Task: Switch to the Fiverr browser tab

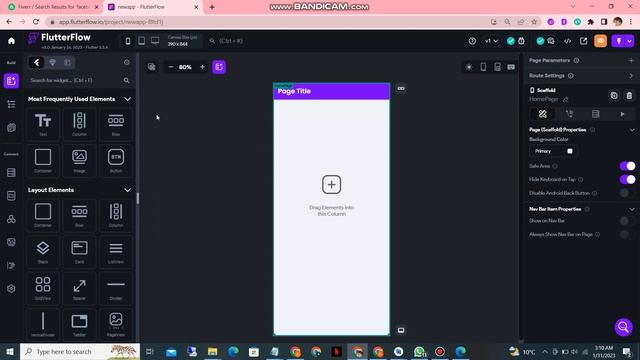Action: 53,7
